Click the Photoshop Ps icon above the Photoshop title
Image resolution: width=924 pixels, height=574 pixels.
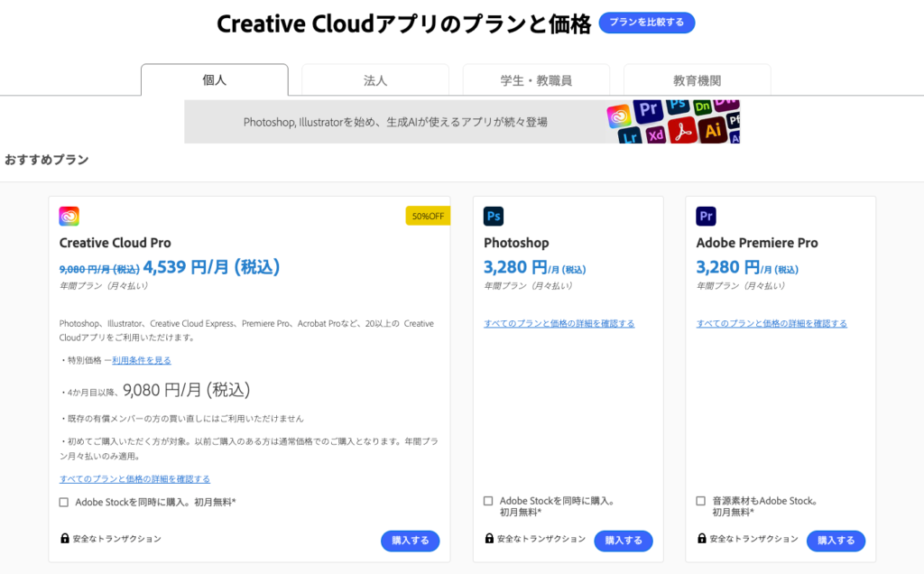[494, 217]
